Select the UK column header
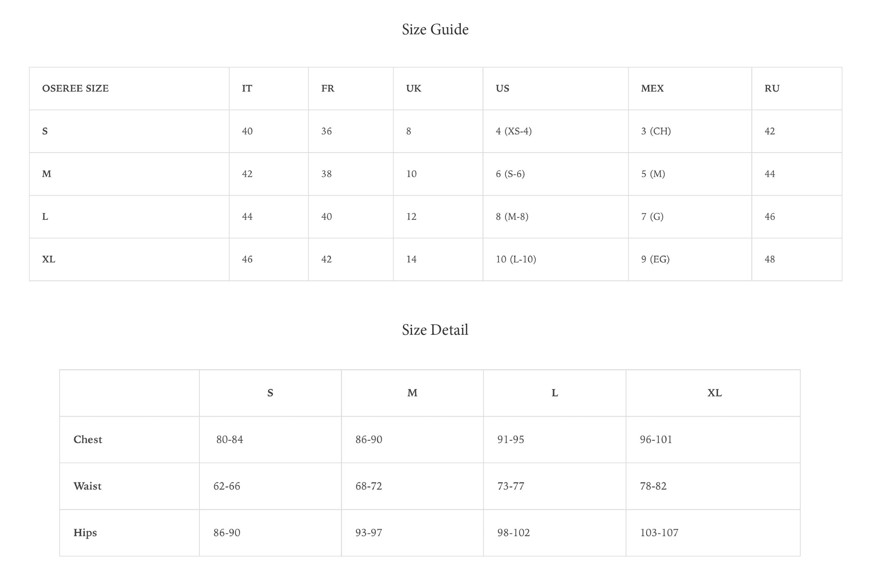Image resolution: width=881 pixels, height=588 pixels. (414, 88)
